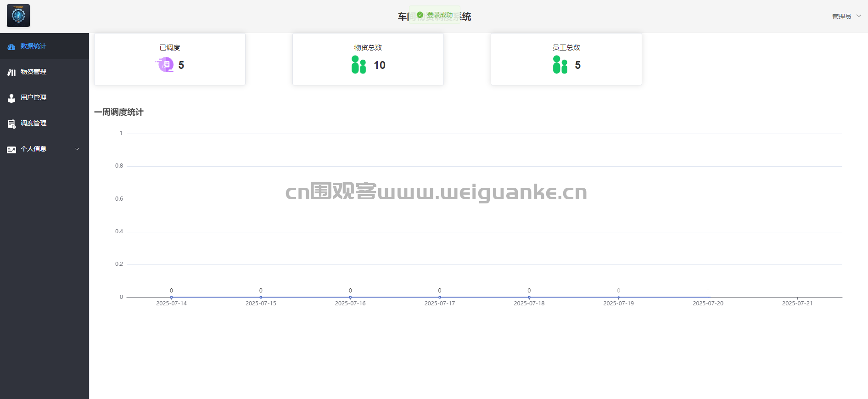Click the 2025-07-21 axis label
Image resolution: width=868 pixels, height=399 pixels.
point(797,303)
